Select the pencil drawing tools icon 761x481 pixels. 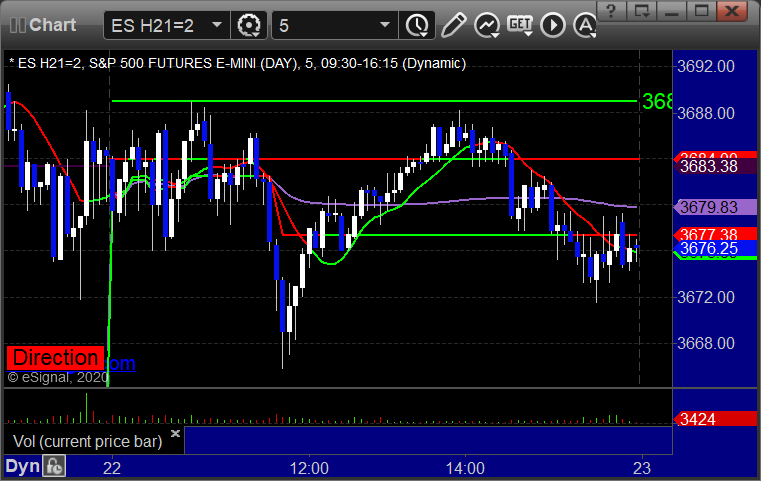pos(453,25)
